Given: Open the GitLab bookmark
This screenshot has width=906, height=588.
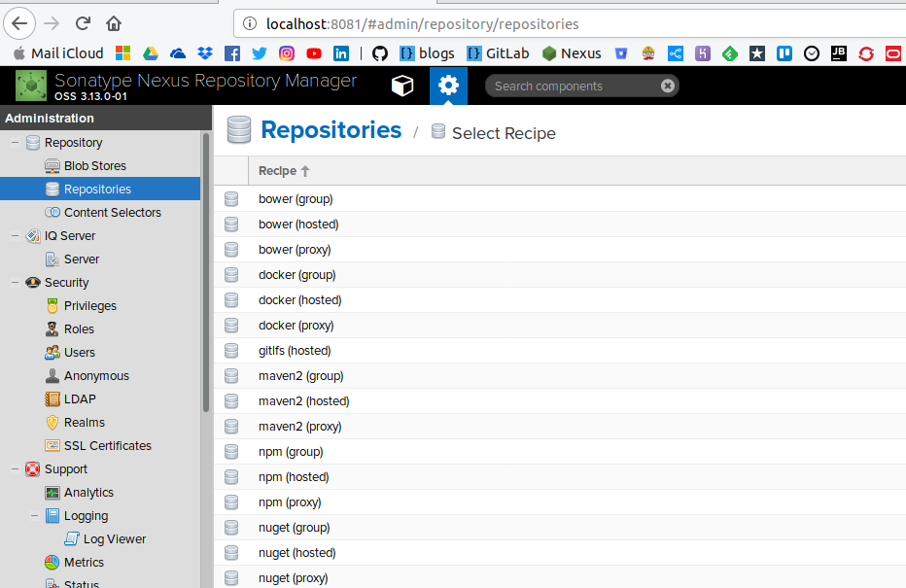Looking at the screenshot, I should 498,53.
